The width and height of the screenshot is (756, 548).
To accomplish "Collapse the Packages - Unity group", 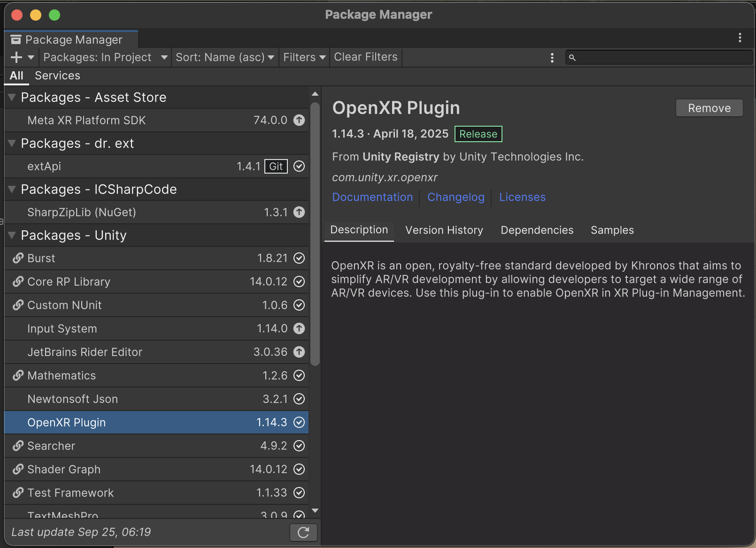I will [12, 236].
